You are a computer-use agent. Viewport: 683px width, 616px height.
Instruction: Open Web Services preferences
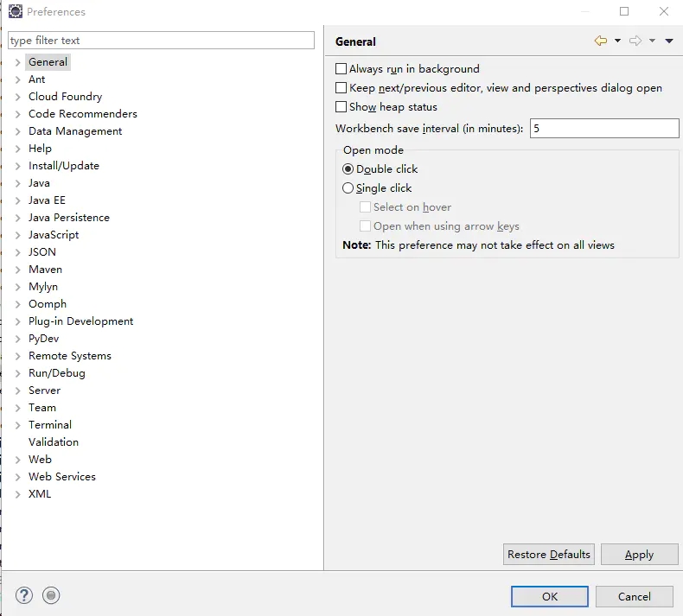tap(62, 477)
